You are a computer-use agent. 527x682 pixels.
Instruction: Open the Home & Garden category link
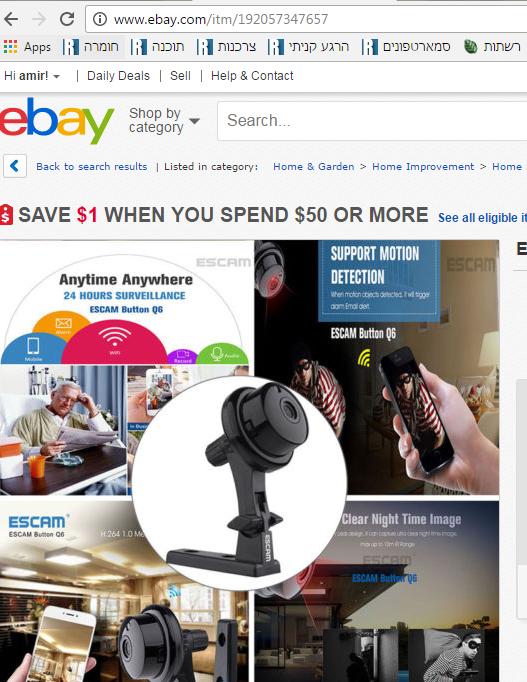314,166
